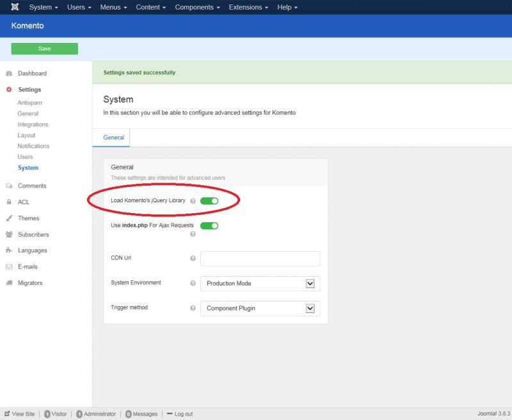This screenshot has width=512, height=420.
Task: Open the System Environment dropdown
Action: 260,284
